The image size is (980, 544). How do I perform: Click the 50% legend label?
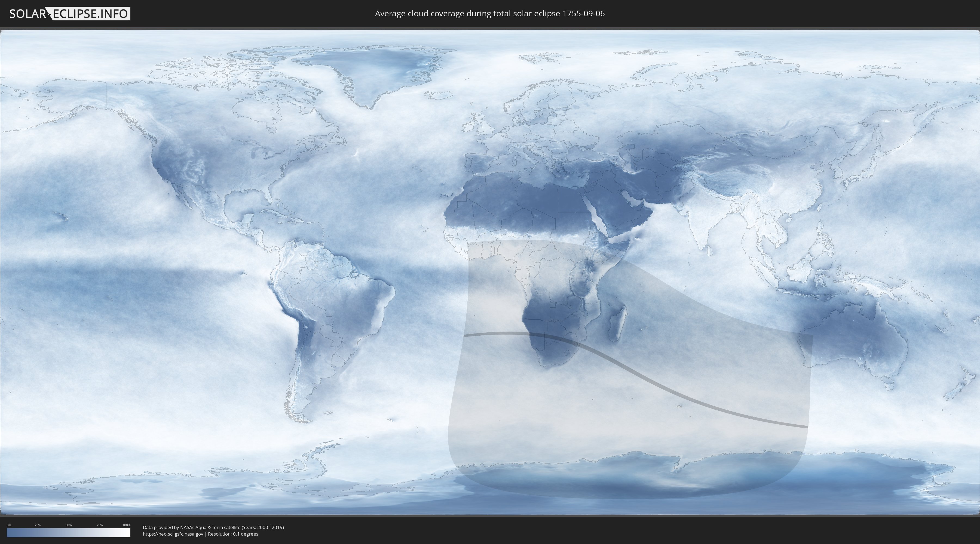click(69, 525)
